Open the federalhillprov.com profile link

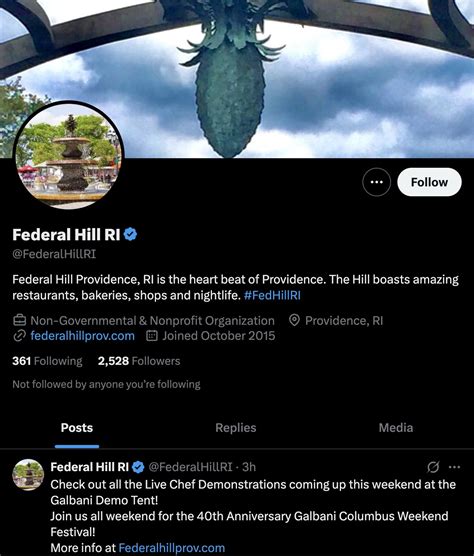(x=83, y=336)
